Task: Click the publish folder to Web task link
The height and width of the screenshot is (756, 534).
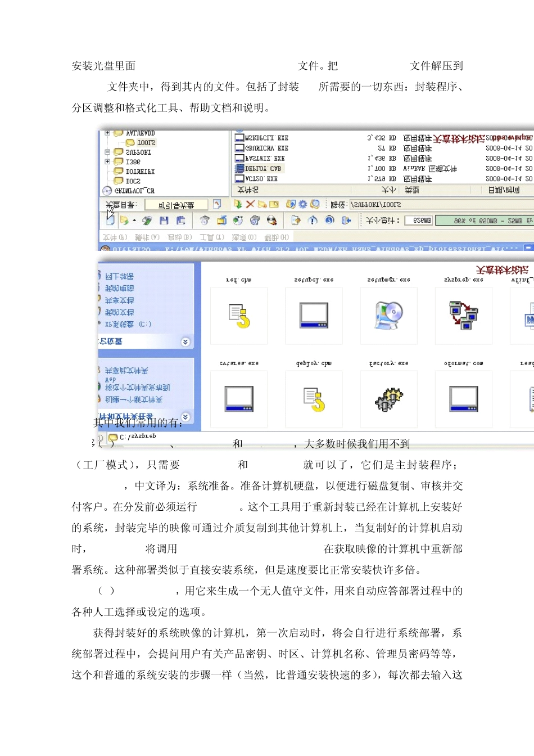Action: coord(137,384)
